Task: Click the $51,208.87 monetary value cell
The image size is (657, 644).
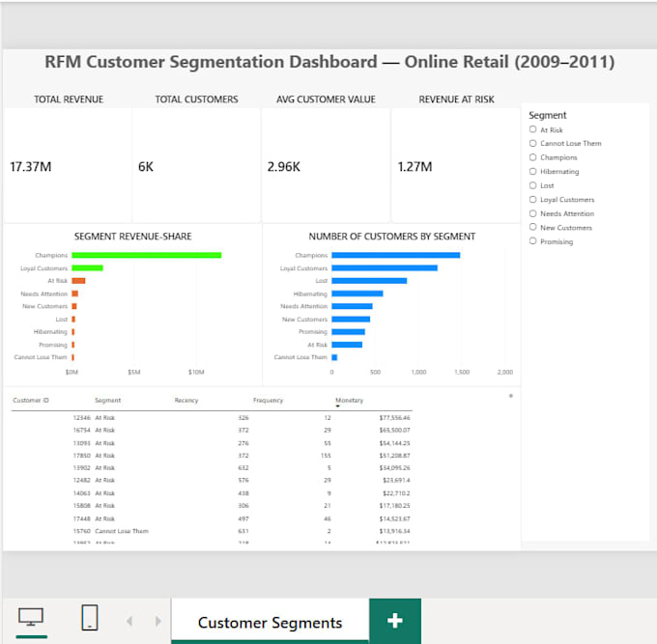Action: coord(395,455)
